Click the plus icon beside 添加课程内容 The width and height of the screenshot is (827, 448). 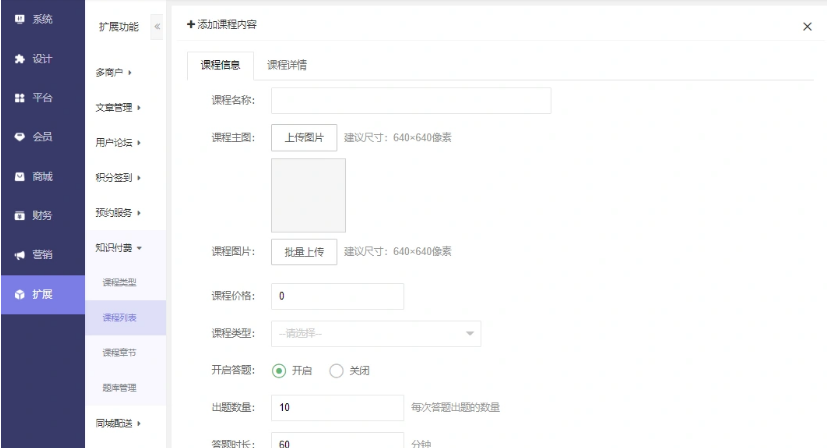(191, 24)
